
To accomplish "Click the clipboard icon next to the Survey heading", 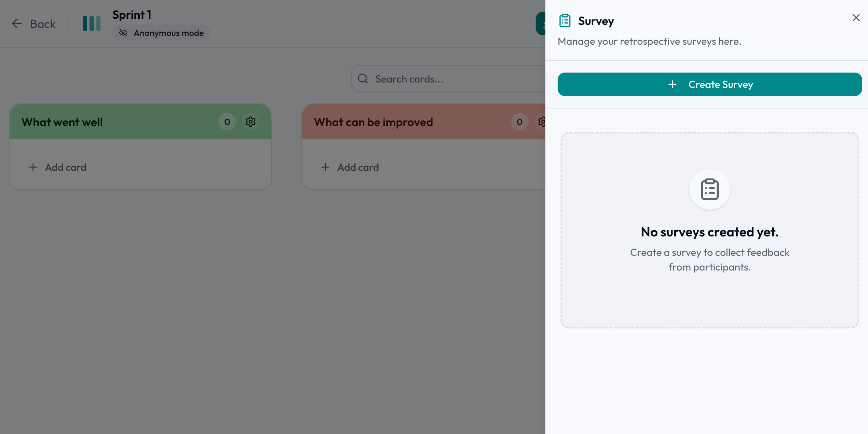I will (x=565, y=20).
